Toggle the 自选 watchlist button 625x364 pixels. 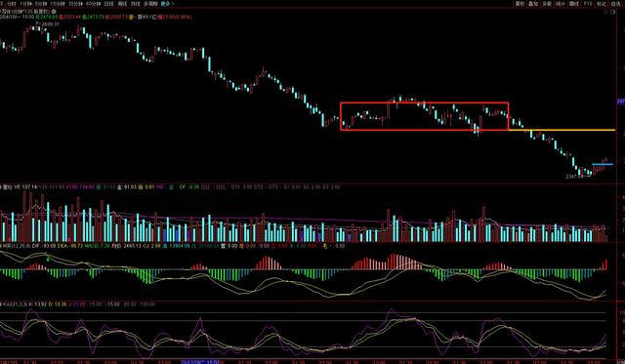click(x=615, y=4)
